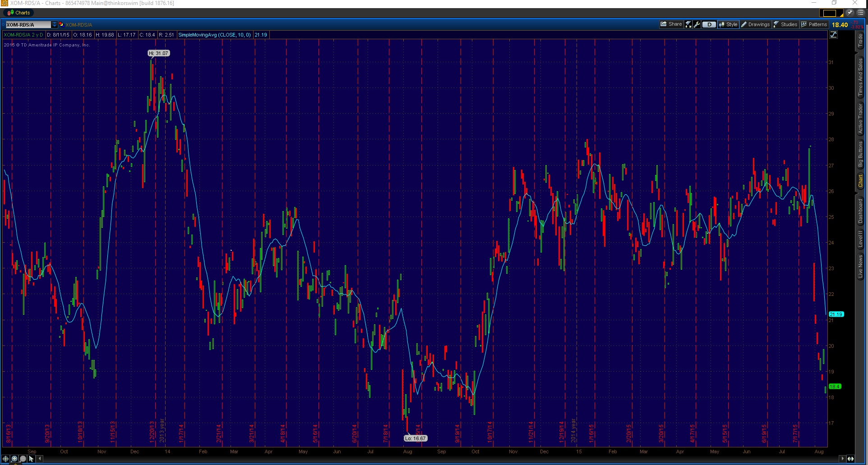This screenshot has width=868, height=465.
Task: Click the H: 19.68 high price readout
Action: point(105,35)
